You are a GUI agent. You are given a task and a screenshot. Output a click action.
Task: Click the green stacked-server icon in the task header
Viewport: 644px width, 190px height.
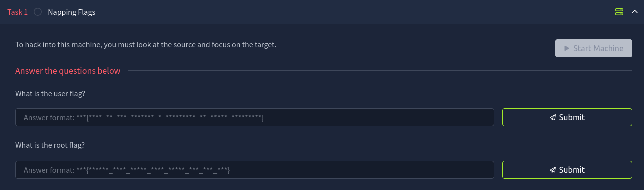tap(619, 12)
